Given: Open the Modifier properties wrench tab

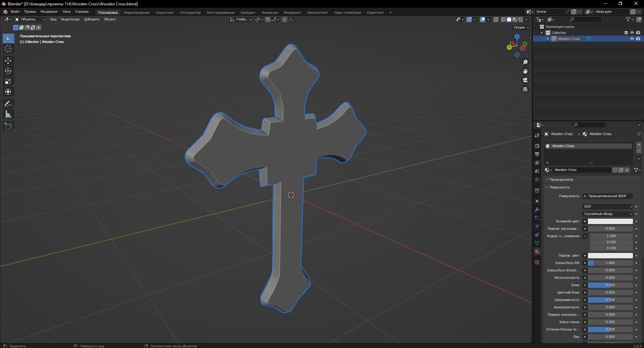Looking at the screenshot, I should tap(537, 209).
